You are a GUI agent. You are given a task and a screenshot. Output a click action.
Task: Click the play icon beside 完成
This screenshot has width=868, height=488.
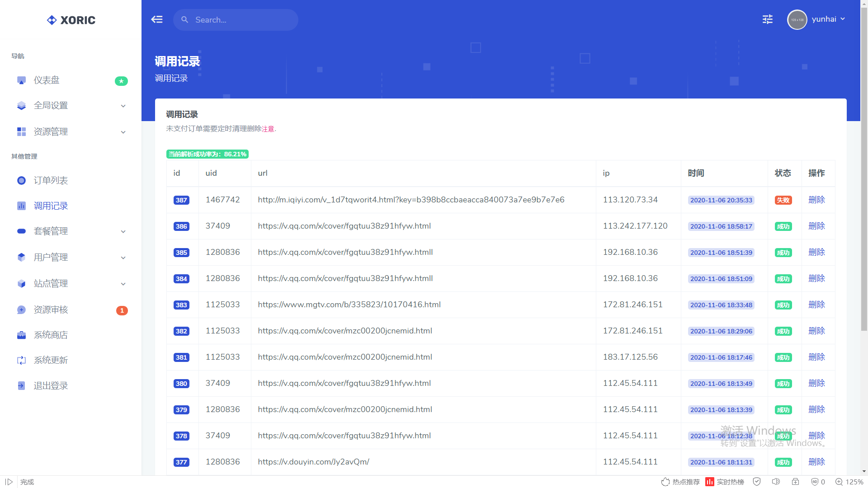(9, 482)
